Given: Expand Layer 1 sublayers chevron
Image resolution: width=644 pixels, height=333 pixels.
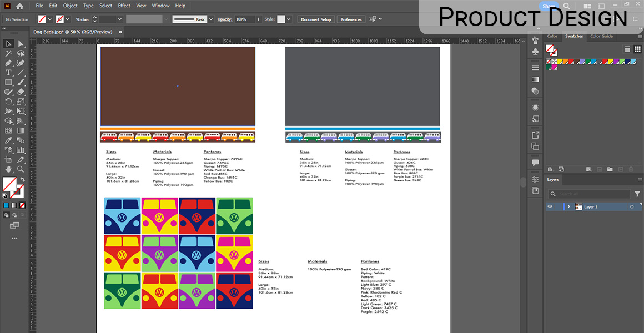Looking at the screenshot, I should (568, 206).
